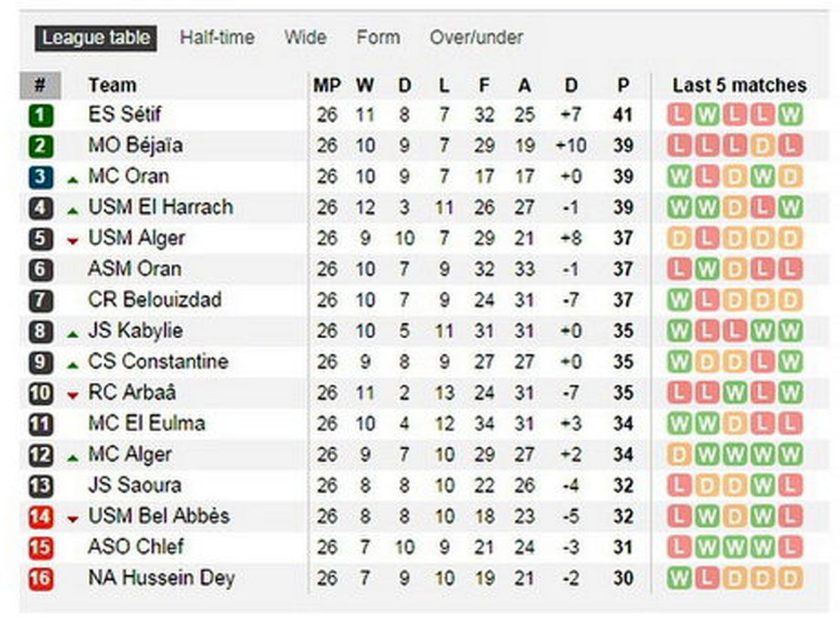Click ES Sétif's rank 1 green badge

click(x=41, y=115)
